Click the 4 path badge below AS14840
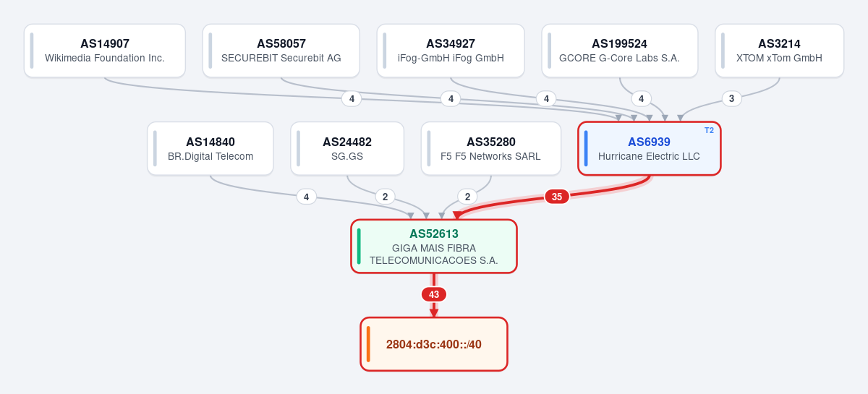 point(306,197)
